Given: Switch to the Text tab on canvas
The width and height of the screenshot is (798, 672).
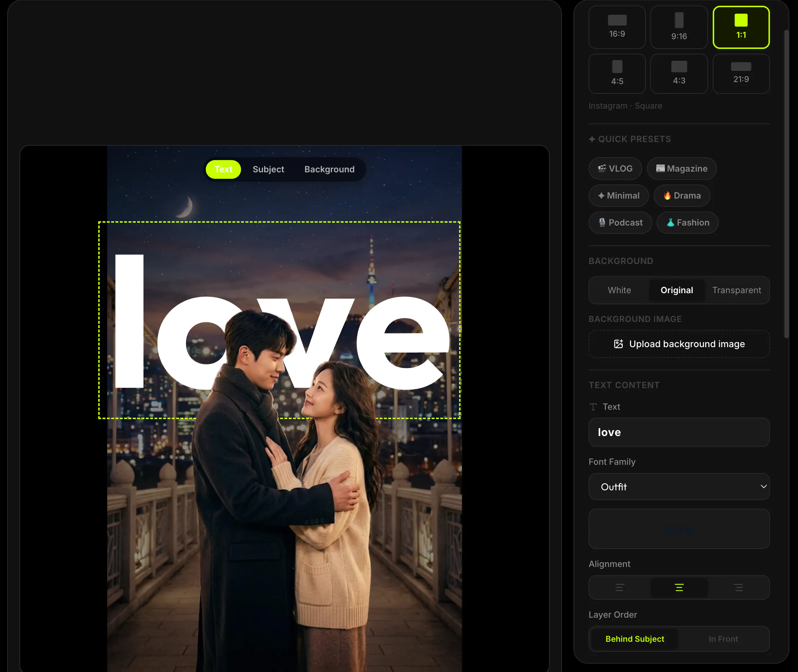Looking at the screenshot, I should click(223, 169).
